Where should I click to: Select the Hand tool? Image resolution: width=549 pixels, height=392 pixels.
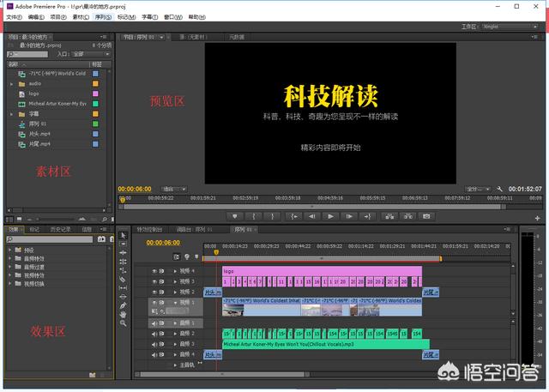click(124, 314)
